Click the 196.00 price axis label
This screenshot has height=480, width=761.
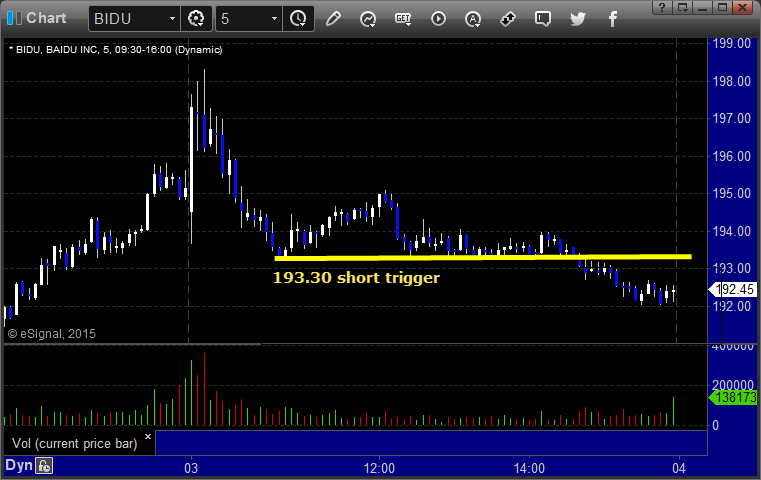[732, 156]
